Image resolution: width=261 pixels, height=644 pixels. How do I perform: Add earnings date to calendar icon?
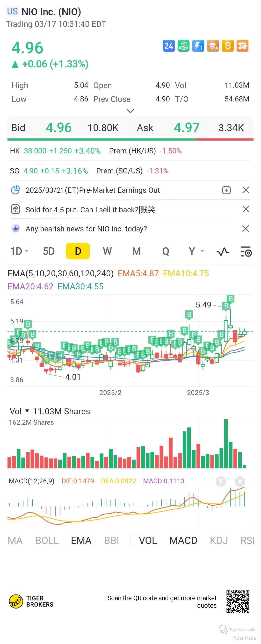click(x=226, y=190)
